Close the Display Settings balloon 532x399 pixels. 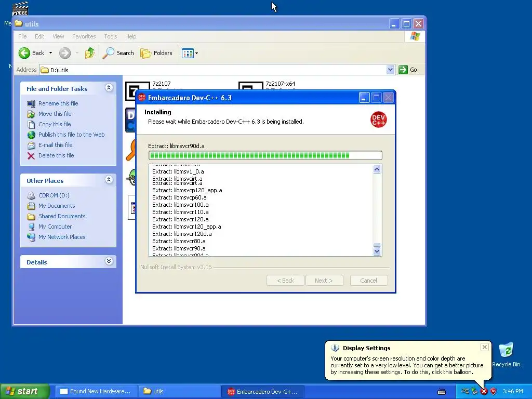coord(485,347)
